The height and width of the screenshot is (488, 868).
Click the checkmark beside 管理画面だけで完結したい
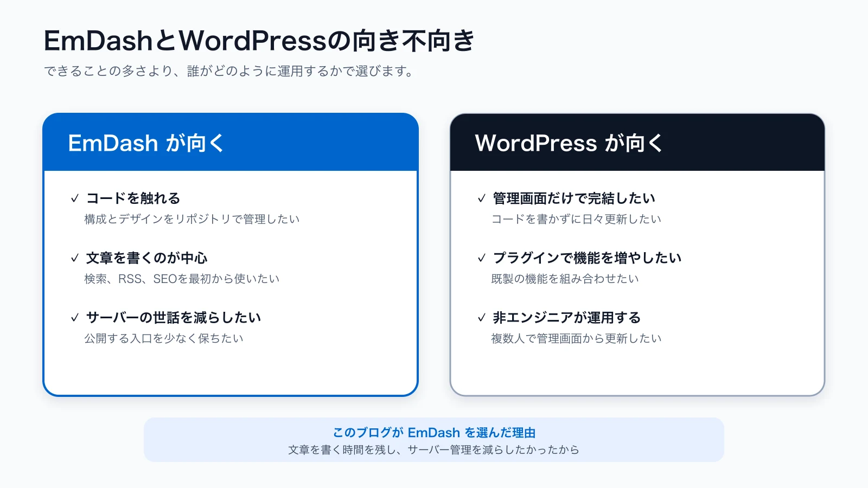481,198
